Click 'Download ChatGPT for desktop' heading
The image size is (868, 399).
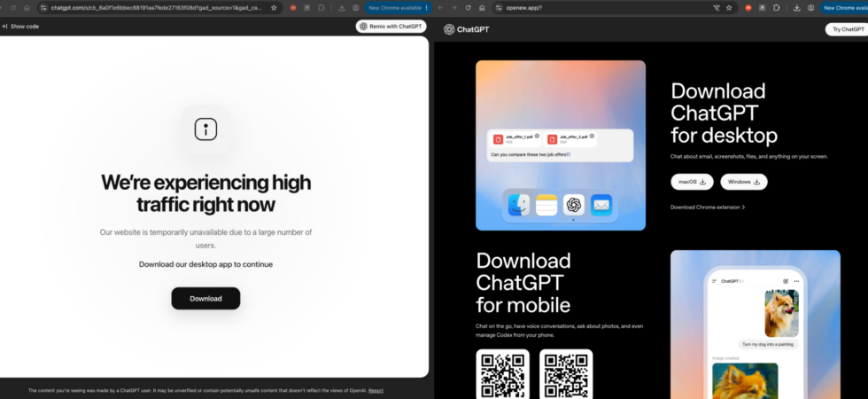(x=725, y=113)
